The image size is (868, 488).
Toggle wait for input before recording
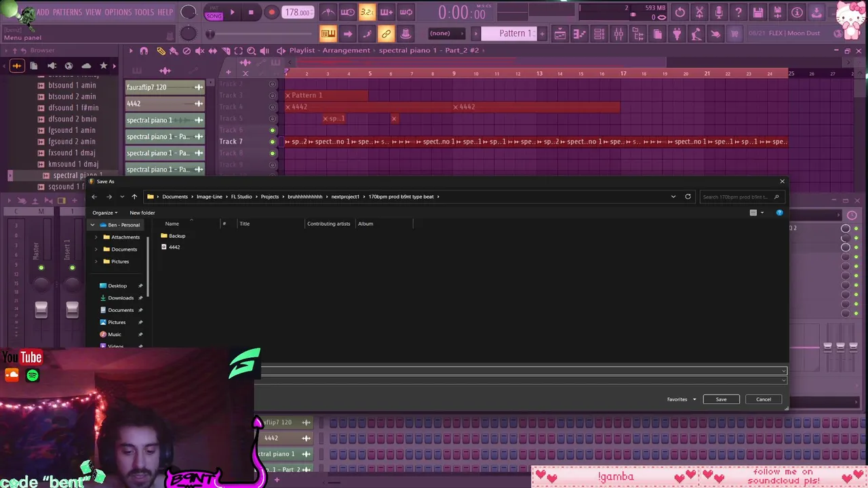pos(347,12)
